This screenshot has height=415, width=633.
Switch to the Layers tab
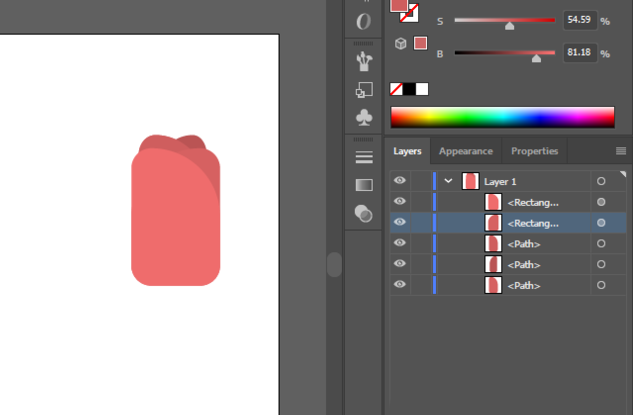click(407, 151)
